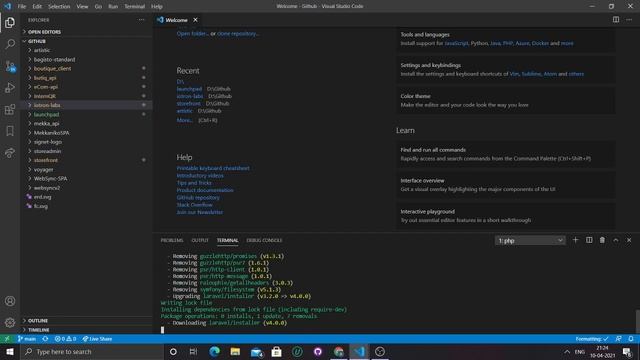The image size is (640, 360).
Task: Open the Help menu
Action: coord(157,7)
